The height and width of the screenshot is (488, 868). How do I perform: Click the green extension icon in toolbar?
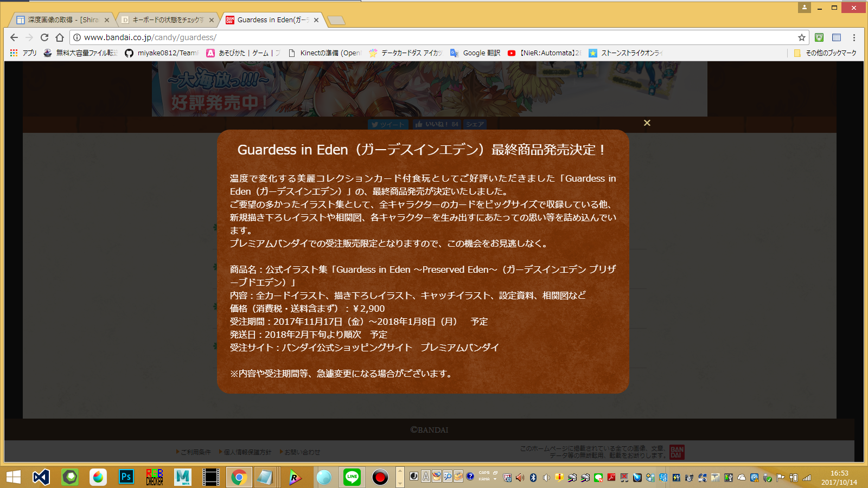tap(819, 37)
